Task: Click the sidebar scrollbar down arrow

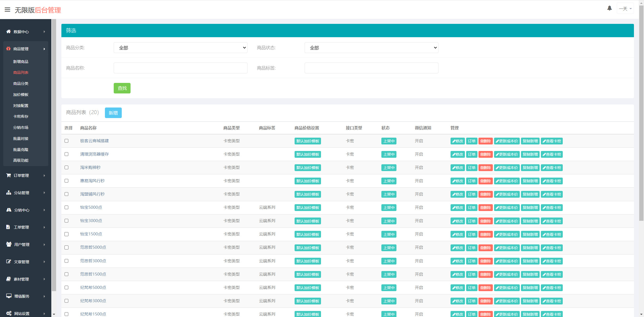Action: (54, 314)
